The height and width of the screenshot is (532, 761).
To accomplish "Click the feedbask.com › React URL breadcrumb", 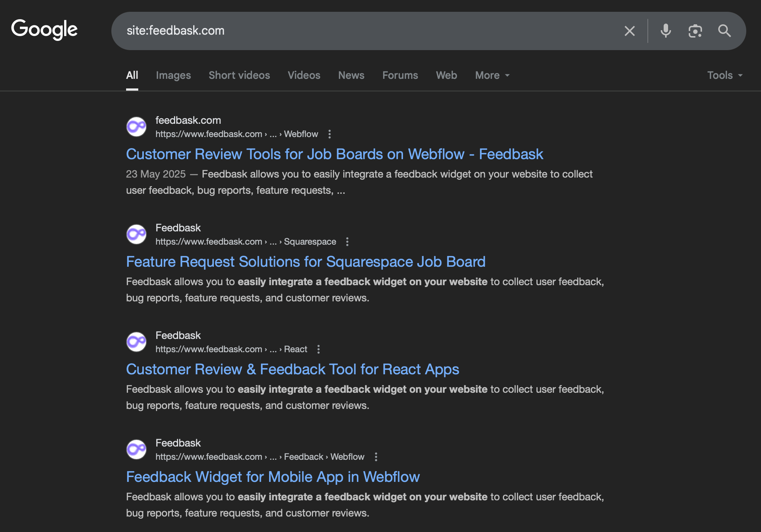I will coord(231,349).
